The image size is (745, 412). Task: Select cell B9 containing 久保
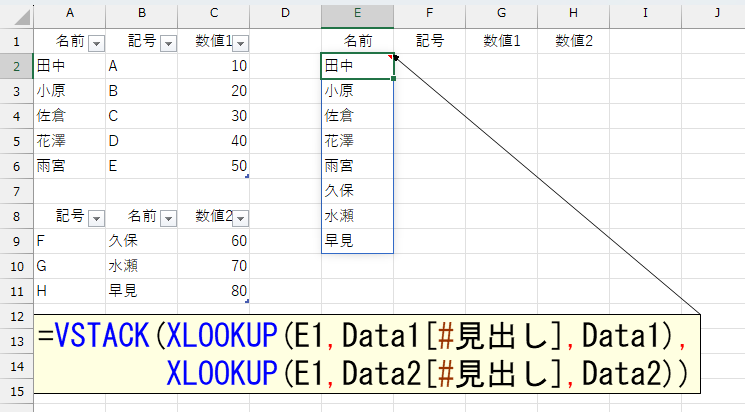(x=142, y=241)
